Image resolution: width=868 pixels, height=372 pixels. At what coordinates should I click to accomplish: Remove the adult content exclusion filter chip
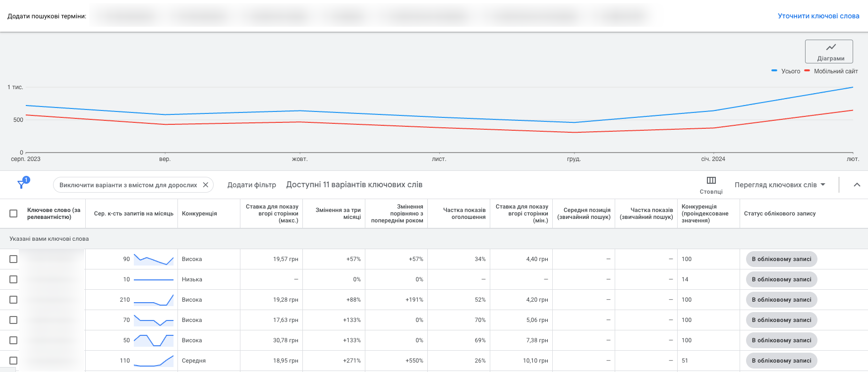206,185
